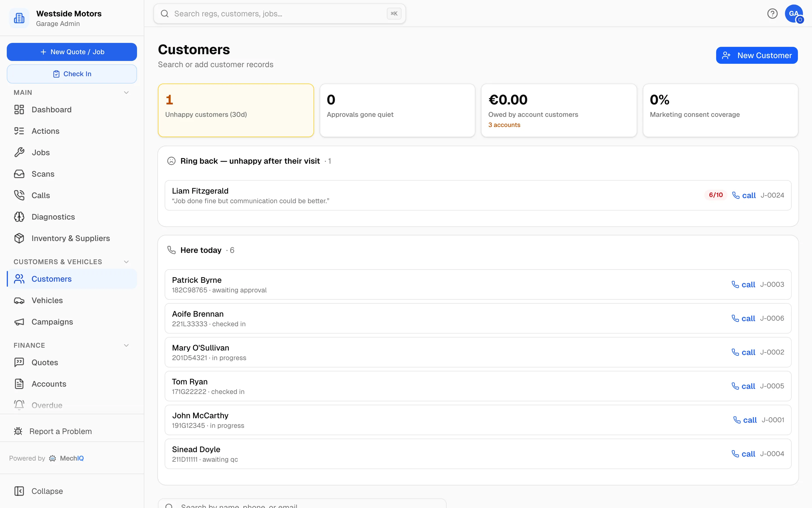Viewport: 812px width, 508px height.
Task: Click the MechIQ logo icon
Action: pyautogui.click(x=52, y=458)
